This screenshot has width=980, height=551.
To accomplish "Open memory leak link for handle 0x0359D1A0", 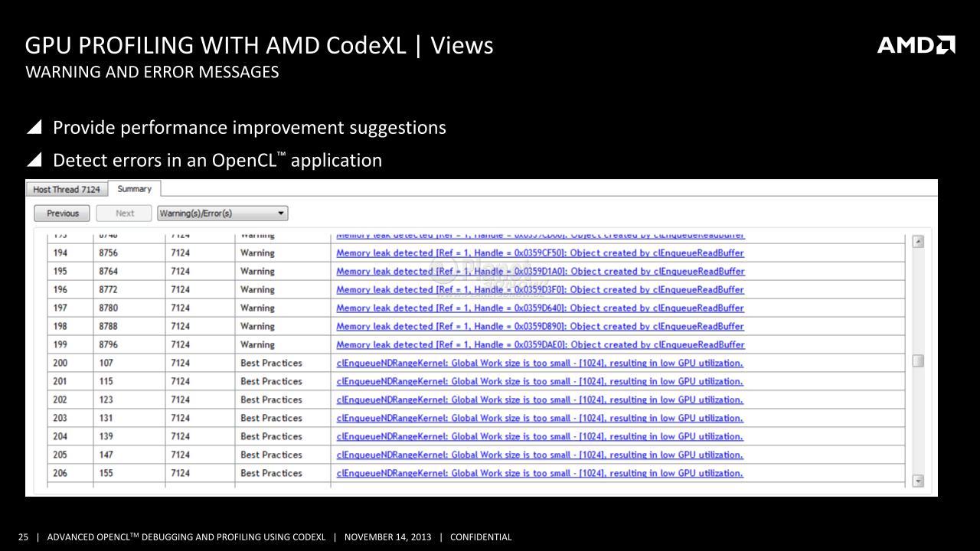I will pyautogui.click(x=541, y=271).
